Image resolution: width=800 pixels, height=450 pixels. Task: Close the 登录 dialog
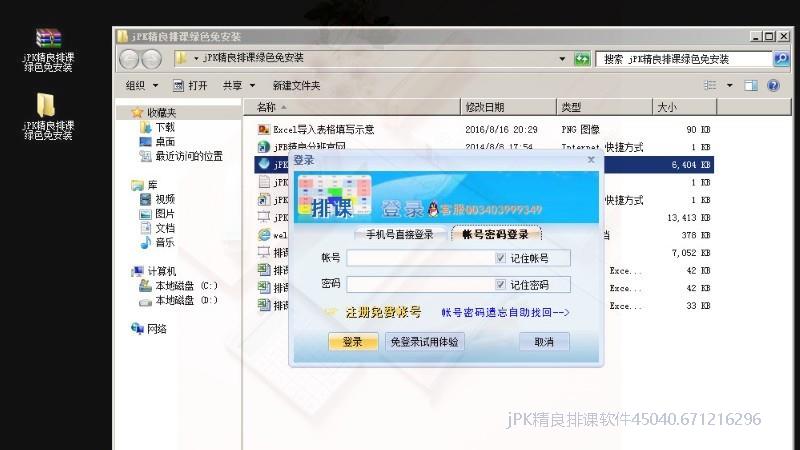[x=591, y=160]
